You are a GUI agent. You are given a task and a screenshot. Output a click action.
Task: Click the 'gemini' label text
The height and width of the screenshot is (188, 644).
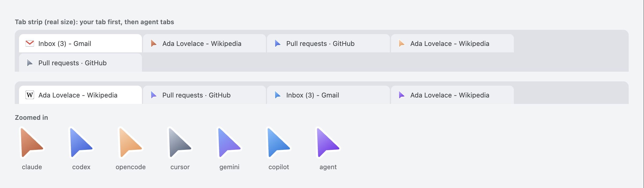pos(229,167)
